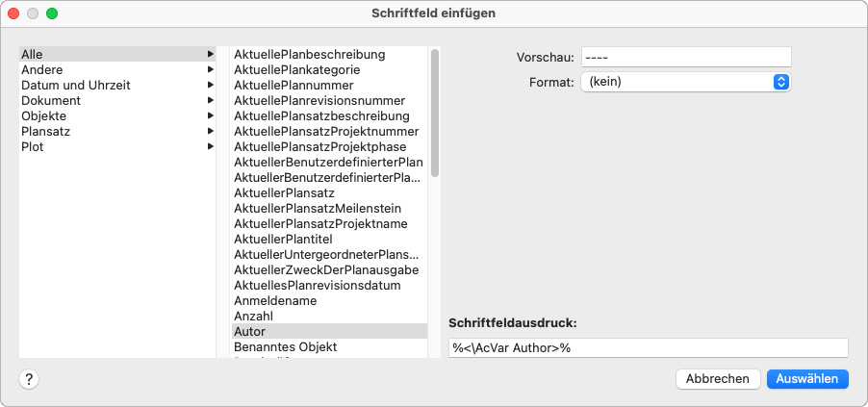The width and height of the screenshot is (868, 407).
Task: Select the Objekte category
Action: (x=44, y=116)
